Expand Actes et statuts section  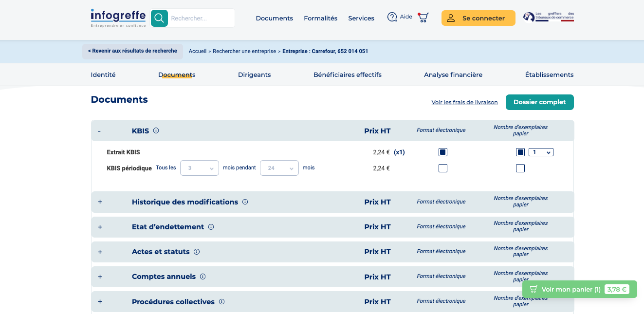click(x=100, y=252)
